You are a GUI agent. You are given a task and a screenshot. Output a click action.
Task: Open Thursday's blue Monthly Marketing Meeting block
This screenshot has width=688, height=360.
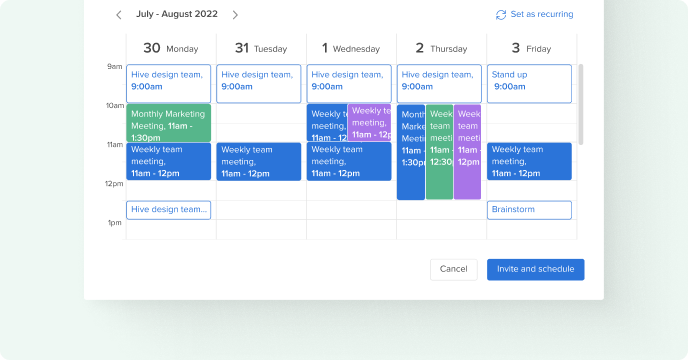pos(411,151)
